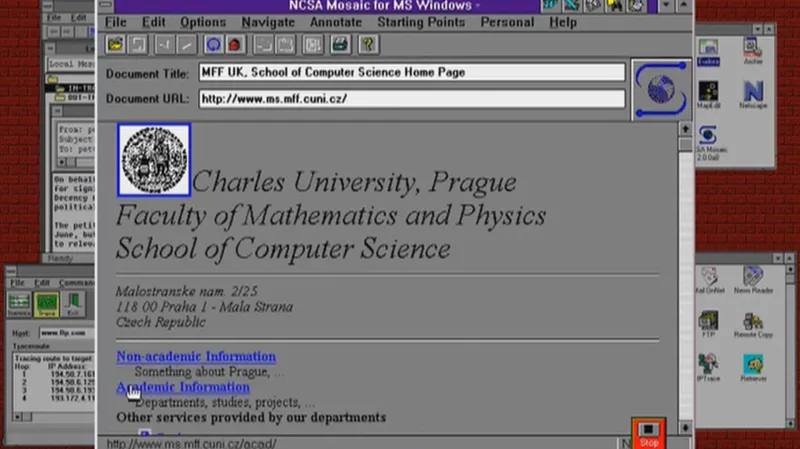The height and width of the screenshot is (449, 800).
Task: Click the first icon in Mosaic title bar
Action: pos(550,5)
